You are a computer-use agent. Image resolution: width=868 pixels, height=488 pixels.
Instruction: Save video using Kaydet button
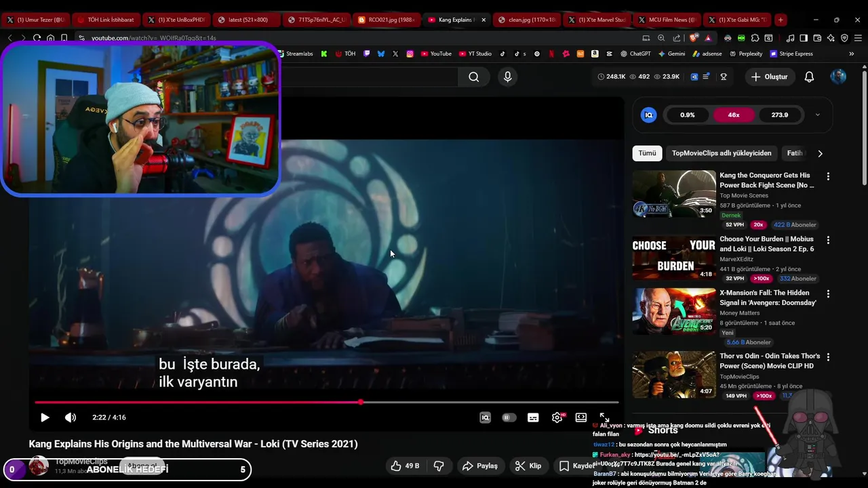[577, 466]
